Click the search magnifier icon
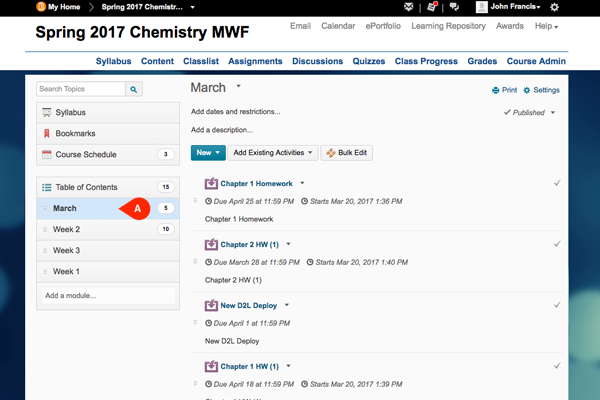This screenshot has width=600, height=400. click(x=135, y=89)
